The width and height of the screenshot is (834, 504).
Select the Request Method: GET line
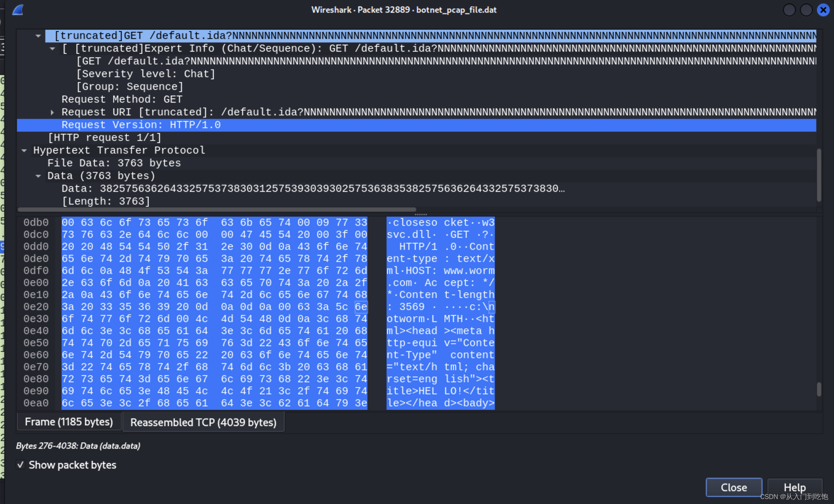pos(122,99)
